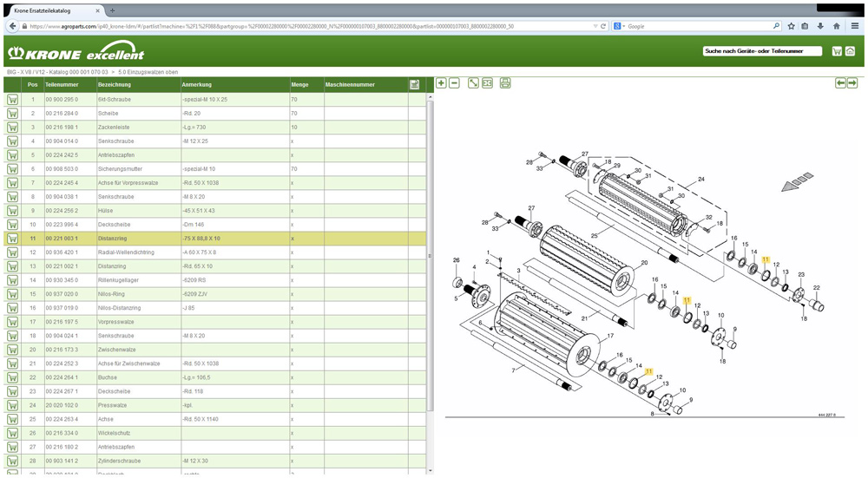Zoom out of the parts diagram
868x478 pixels.
[x=454, y=83]
